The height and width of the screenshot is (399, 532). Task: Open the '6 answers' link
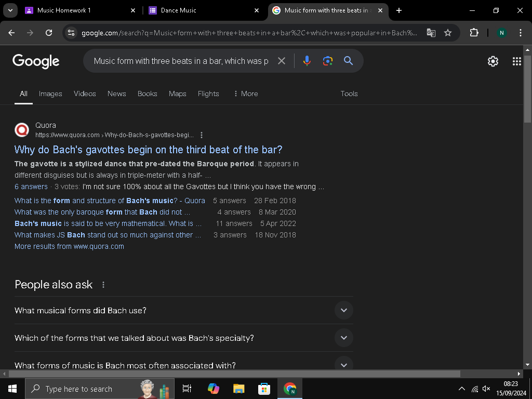click(x=31, y=187)
